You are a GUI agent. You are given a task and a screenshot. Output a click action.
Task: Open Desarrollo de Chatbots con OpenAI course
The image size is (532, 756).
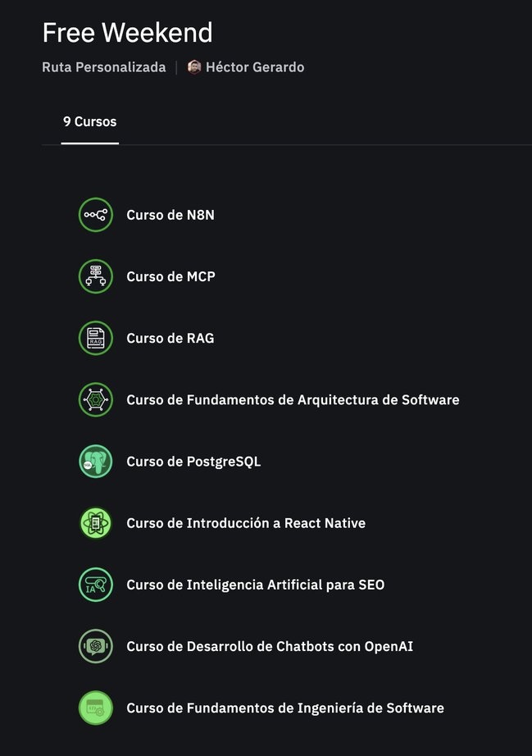270,646
